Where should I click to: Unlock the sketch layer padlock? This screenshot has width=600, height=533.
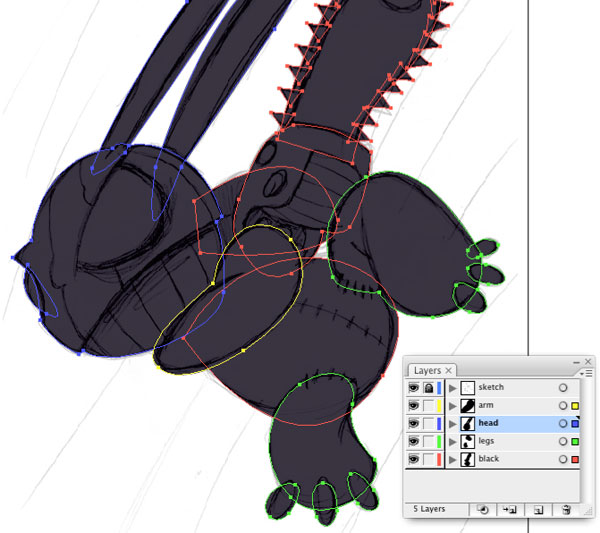[x=429, y=388]
